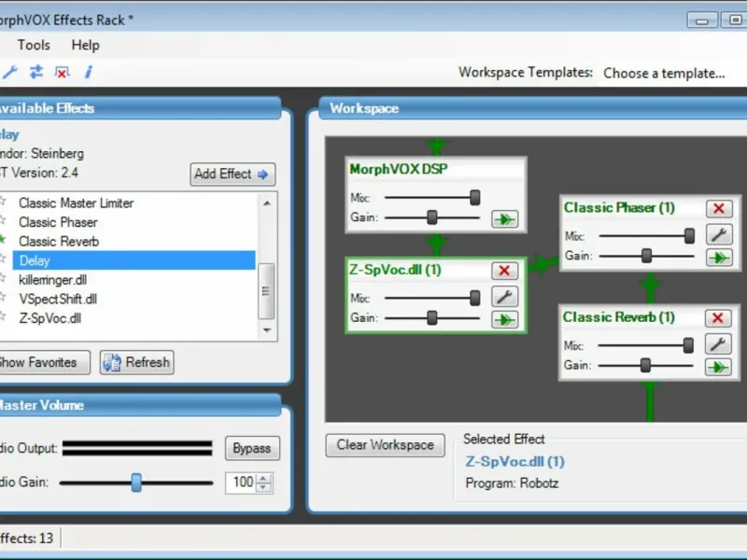Screen dimensions: 747x560
Task: Remove the Classic Reverb (1) effect
Action: [x=718, y=318]
